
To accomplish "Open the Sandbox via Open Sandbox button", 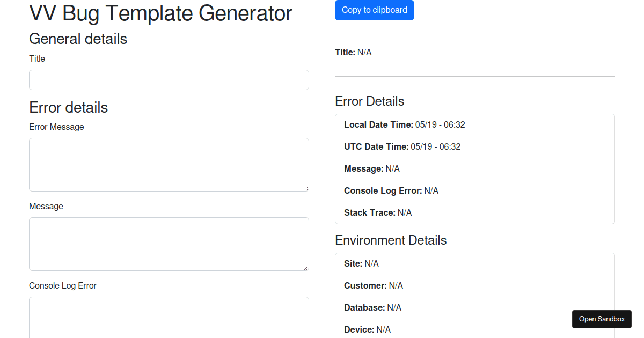I will [x=602, y=319].
